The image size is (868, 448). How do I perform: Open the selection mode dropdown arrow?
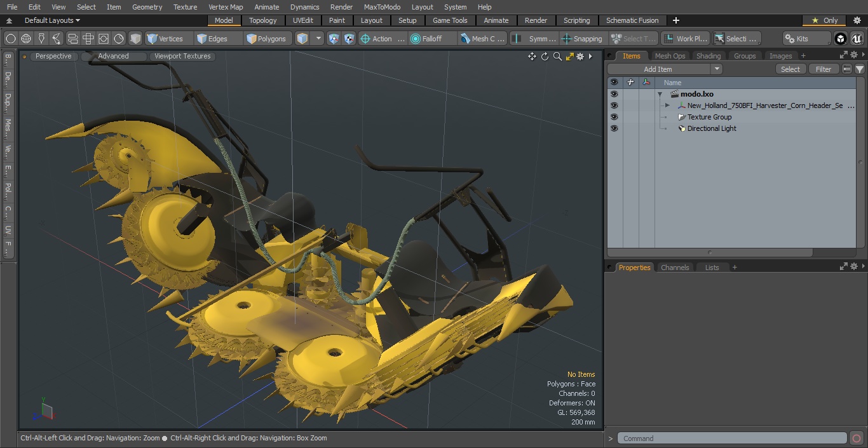pos(319,39)
